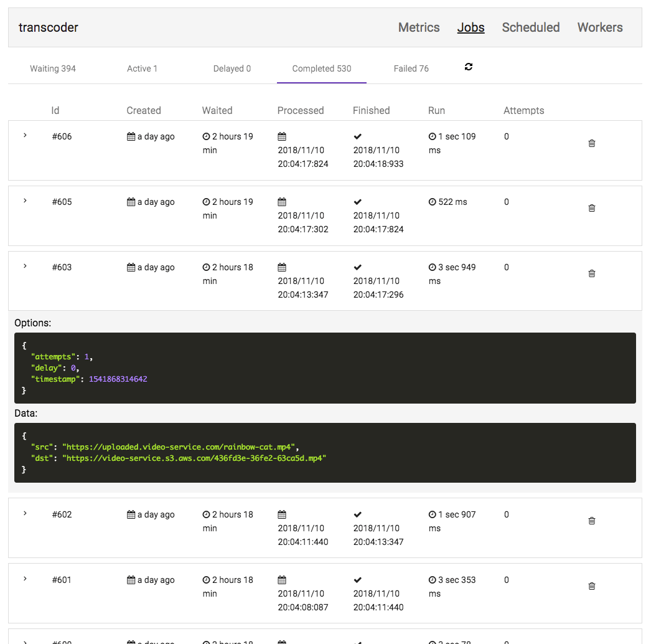Switch to Waiting 394 tab
651x644 pixels.
53,69
